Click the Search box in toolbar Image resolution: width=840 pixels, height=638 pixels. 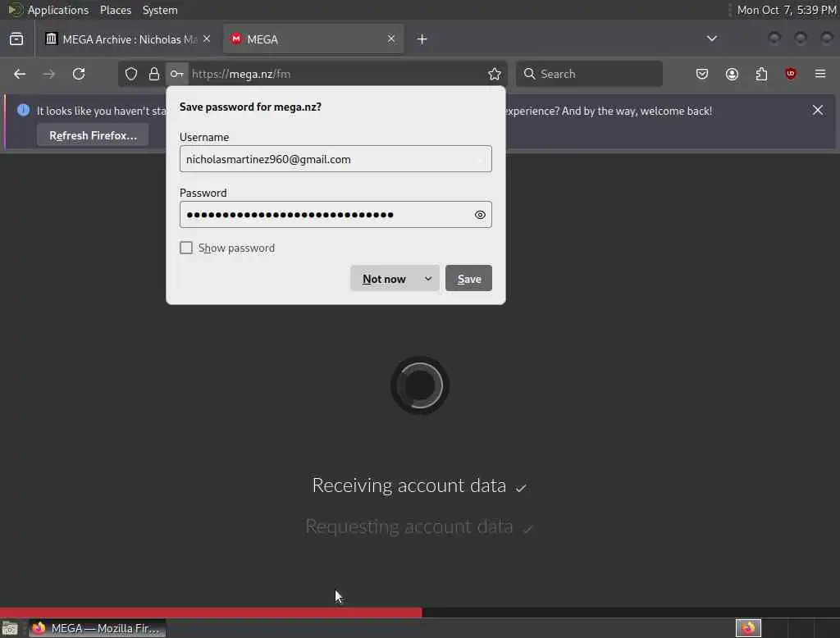pyautogui.click(x=589, y=74)
